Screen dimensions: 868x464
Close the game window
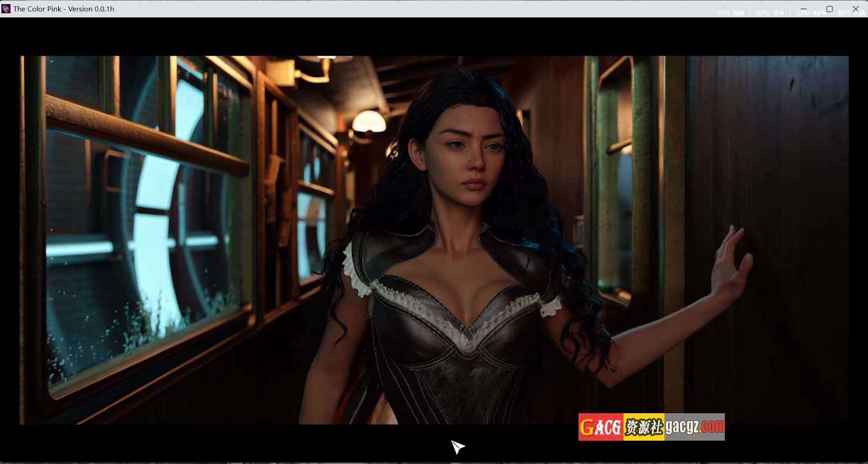(x=856, y=9)
